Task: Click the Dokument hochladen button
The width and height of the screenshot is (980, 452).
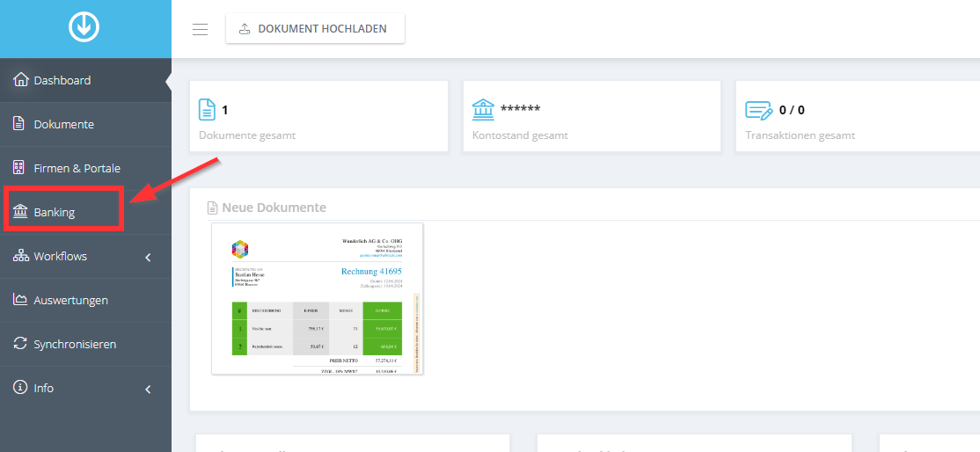Action: pos(315,29)
